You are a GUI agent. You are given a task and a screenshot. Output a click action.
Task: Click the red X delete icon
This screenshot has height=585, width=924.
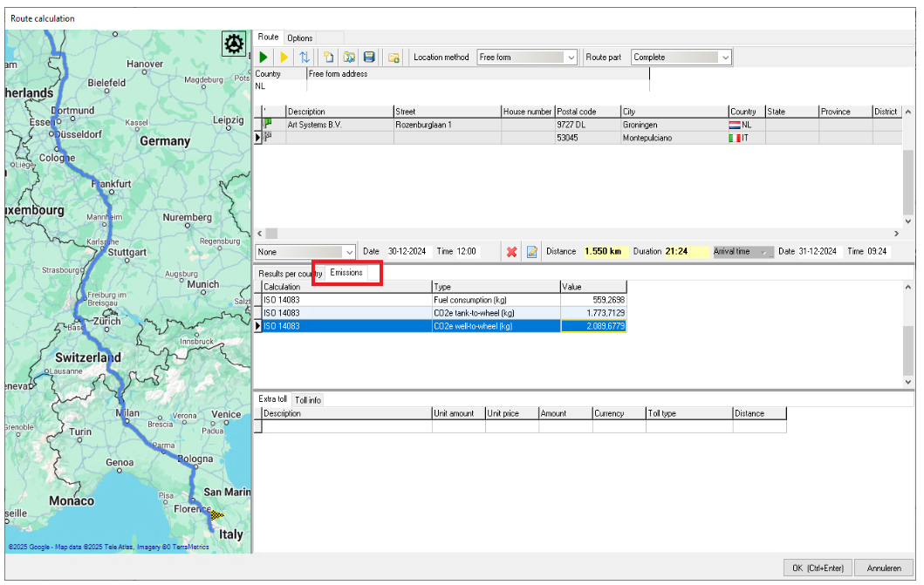512,252
